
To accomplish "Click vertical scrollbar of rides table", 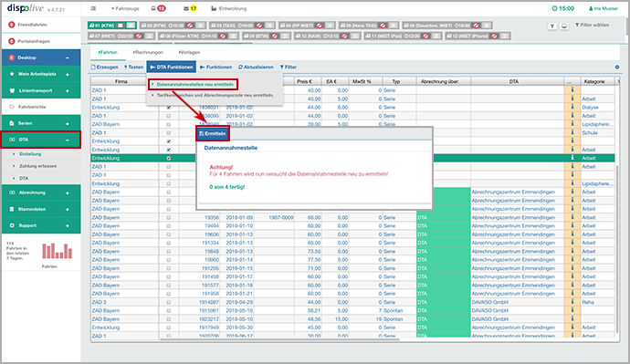I will 617,249.
